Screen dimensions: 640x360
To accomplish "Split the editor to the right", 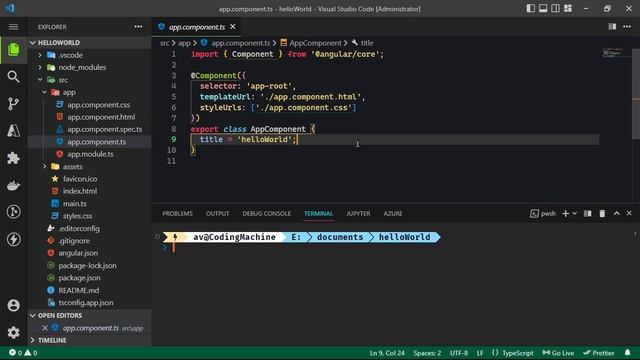I will point(612,27).
